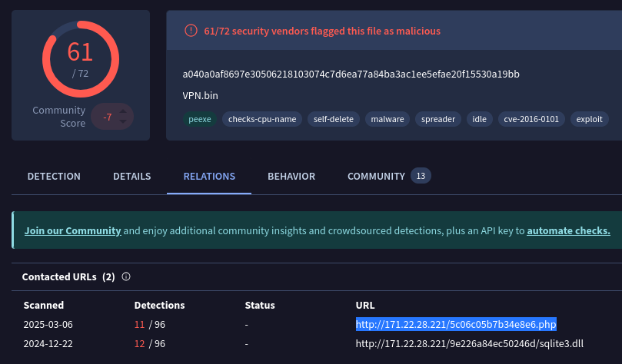Image resolution: width=622 pixels, height=364 pixels.
Task: Click the spreader tag
Action: (438, 119)
